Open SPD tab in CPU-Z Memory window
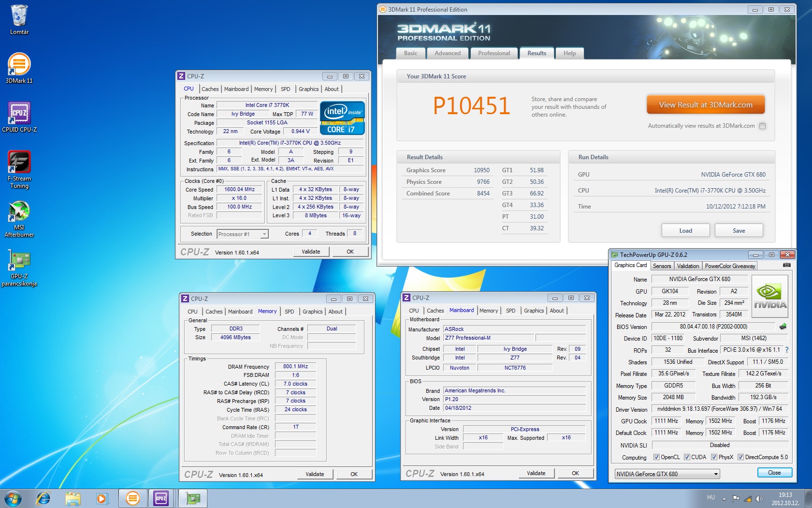 [x=290, y=312]
